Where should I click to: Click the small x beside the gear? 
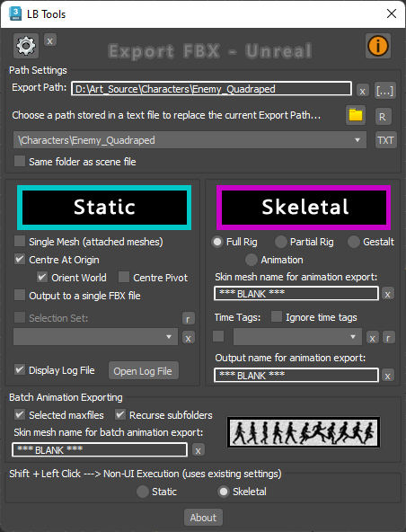(50, 40)
